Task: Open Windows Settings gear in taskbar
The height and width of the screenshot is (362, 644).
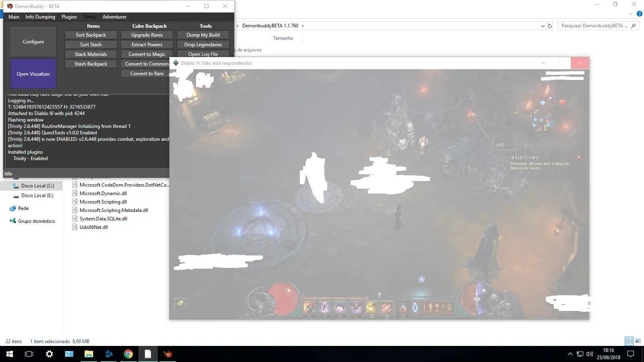Action: (49, 354)
